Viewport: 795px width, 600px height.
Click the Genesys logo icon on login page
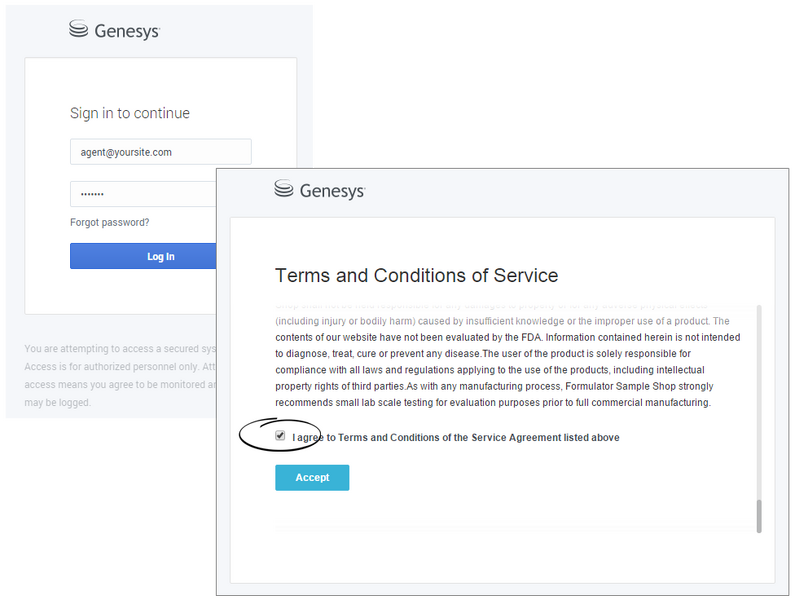[x=79, y=30]
